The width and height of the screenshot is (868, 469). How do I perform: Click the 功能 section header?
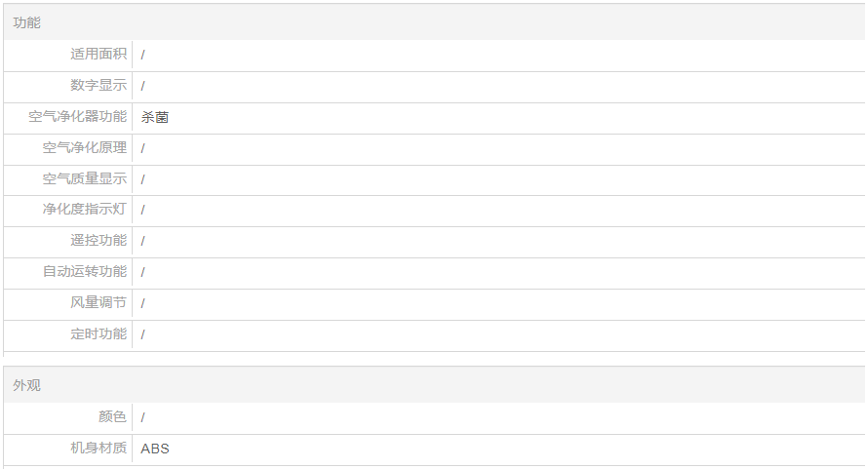[27, 22]
